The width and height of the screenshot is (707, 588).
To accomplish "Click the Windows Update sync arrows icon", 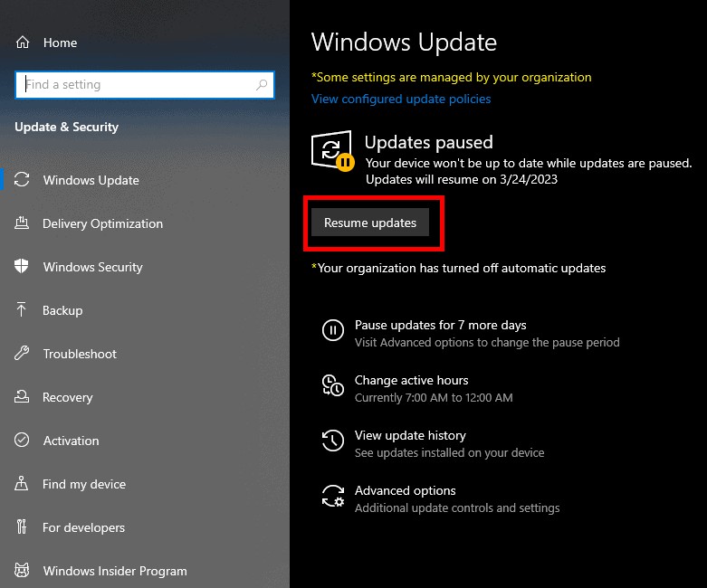I will [x=22, y=179].
